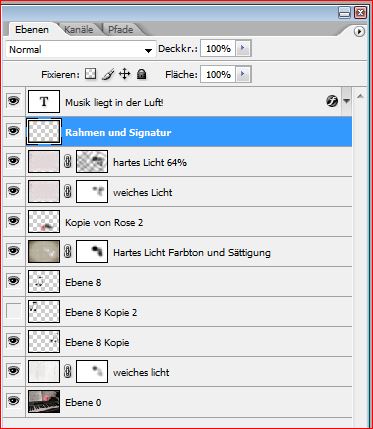
Task: Click the lock all padlock icon
Action: coord(142,74)
